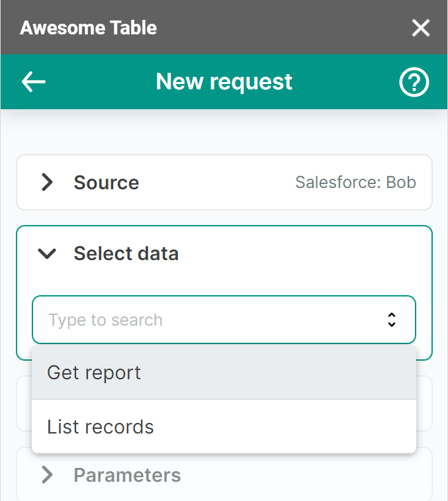The width and height of the screenshot is (448, 501).
Task: Click the "New request" header title
Action: [x=224, y=81]
